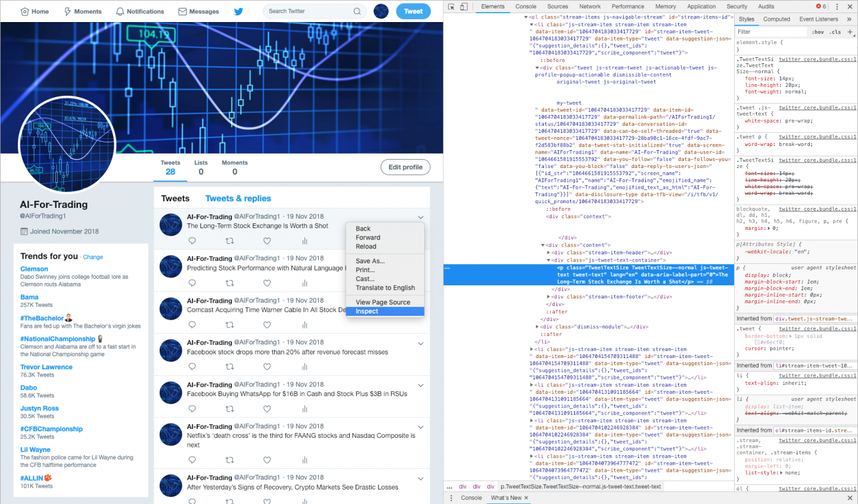Screen dimensions: 858x504
Task: Retweet the Facebook stock drops tweet
Action: (x=229, y=367)
